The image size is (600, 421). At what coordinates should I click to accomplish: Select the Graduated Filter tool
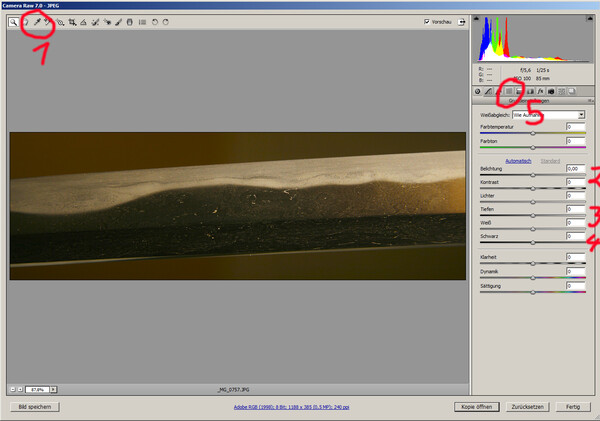(x=130, y=22)
